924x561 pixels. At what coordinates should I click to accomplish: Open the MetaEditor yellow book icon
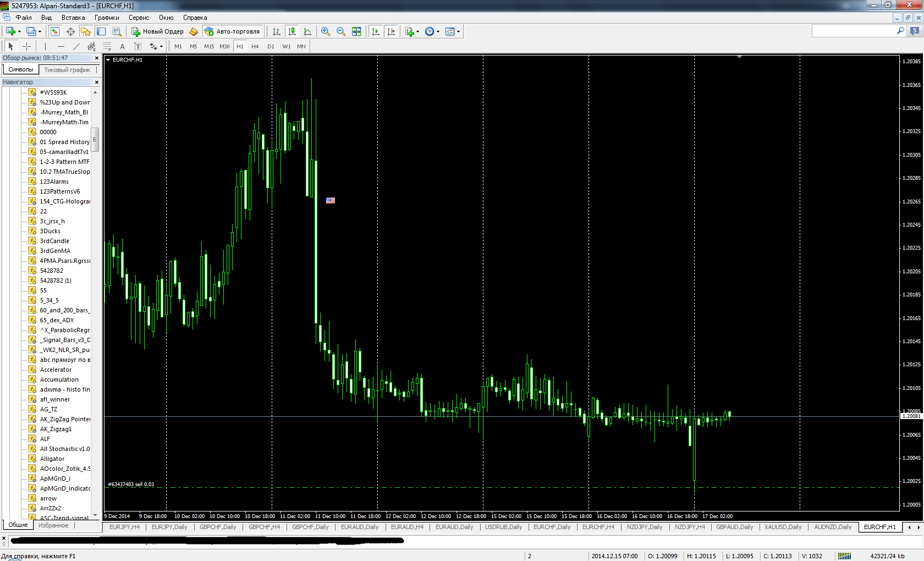[194, 31]
